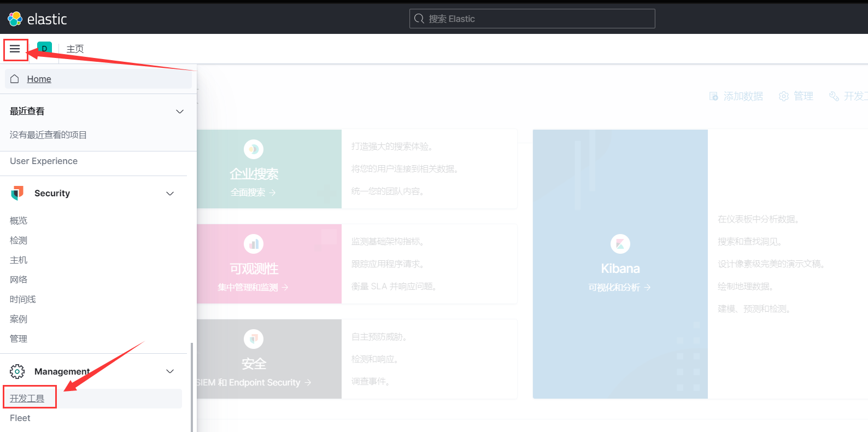Click the 绘制地理数据 text
Screen dimensions: 868x432
746,287
